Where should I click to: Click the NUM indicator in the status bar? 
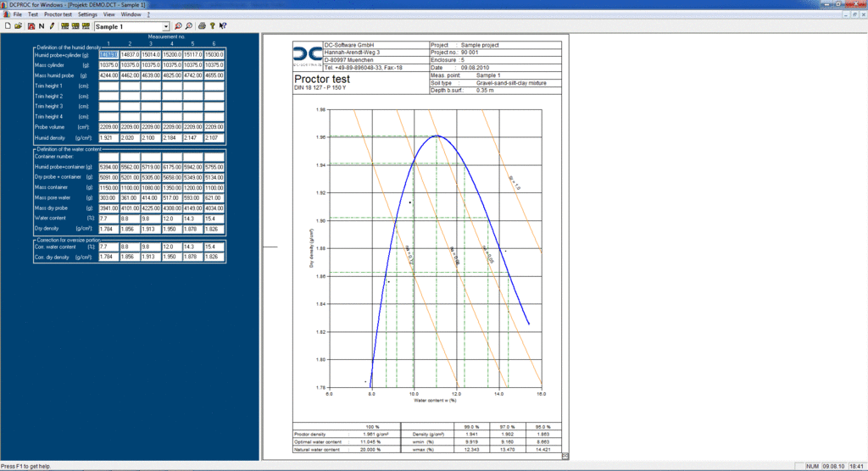point(812,467)
